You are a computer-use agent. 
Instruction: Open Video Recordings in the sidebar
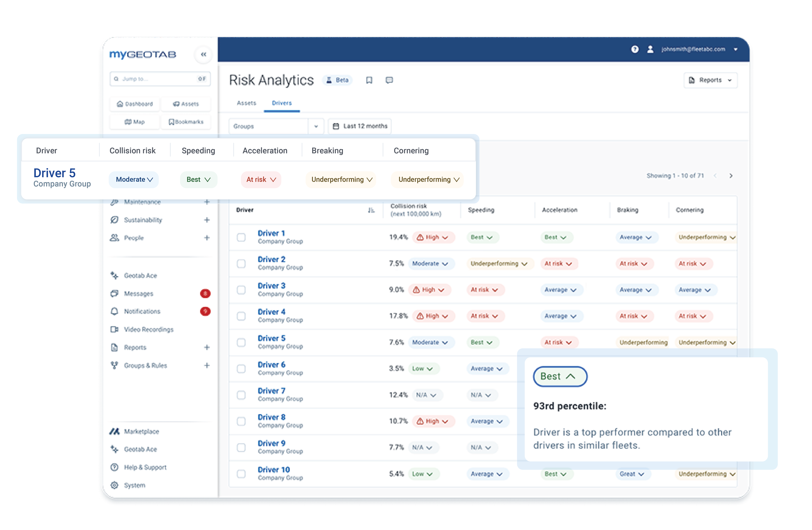pyautogui.click(x=148, y=329)
